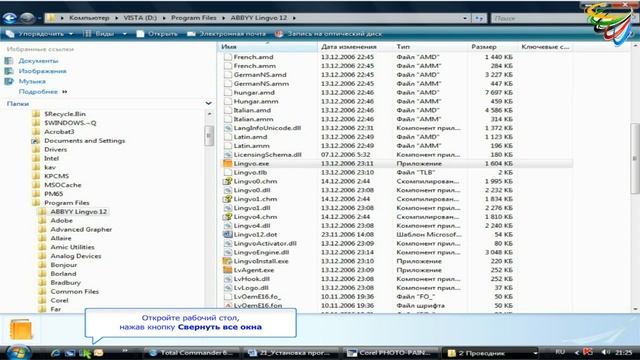The height and width of the screenshot is (360, 640).
Task: Open the Изображения favorite link
Action: click(42, 71)
